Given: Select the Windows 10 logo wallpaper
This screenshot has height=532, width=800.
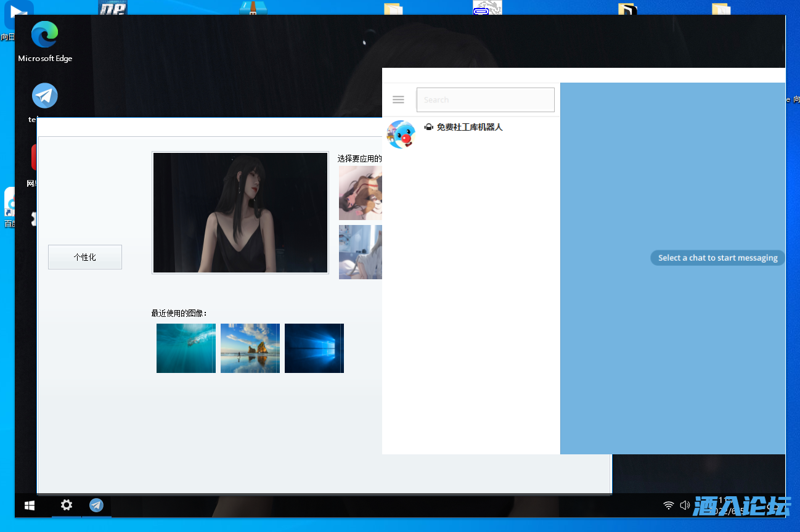Looking at the screenshot, I should [x=314, y=348].
